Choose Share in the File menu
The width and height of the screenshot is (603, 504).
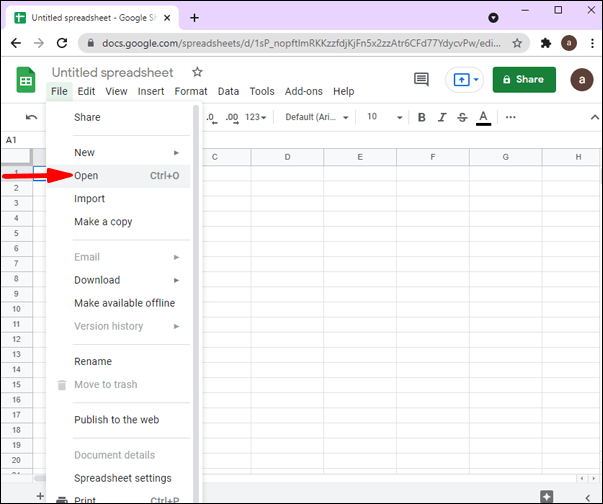pyautogui.click(x=119, y=117)
